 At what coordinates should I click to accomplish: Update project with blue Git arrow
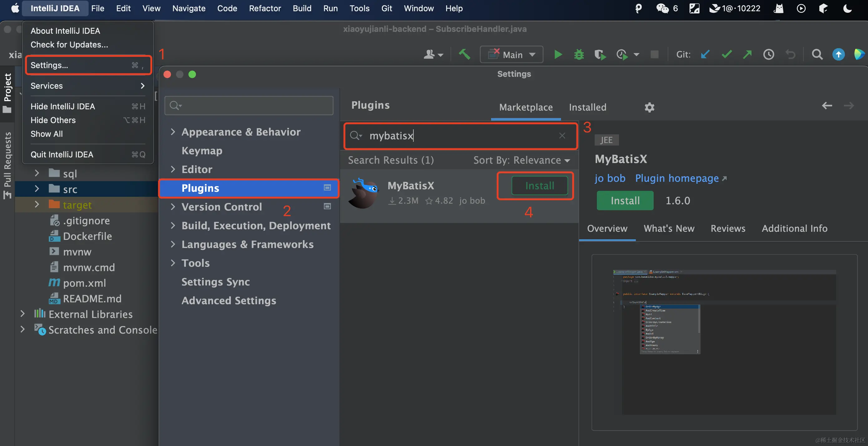click(705, 54)
